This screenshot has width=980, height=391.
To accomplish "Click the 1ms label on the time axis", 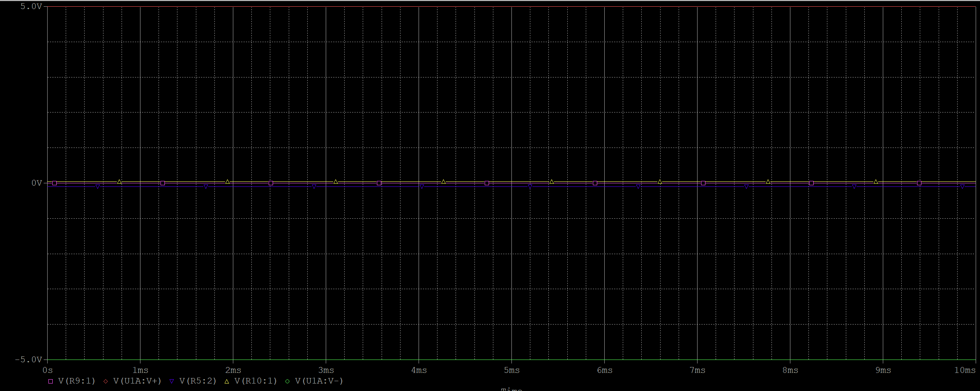I will [140, 370].
